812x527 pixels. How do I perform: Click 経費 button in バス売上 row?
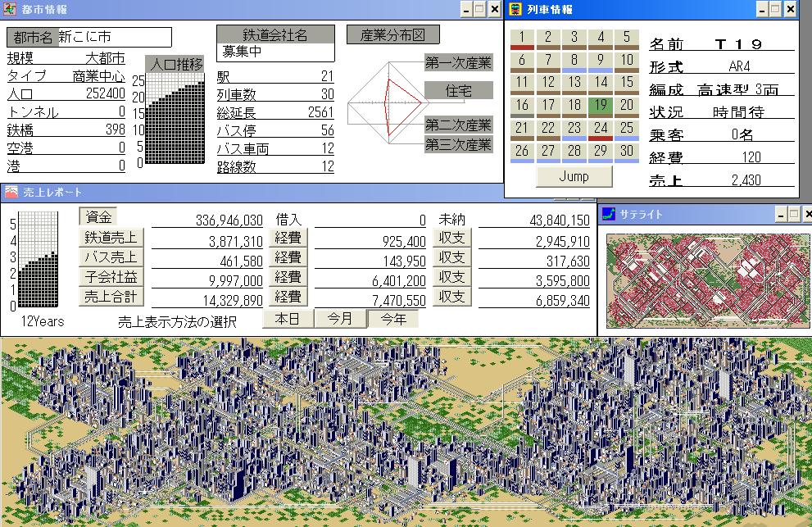coord(288,257)
